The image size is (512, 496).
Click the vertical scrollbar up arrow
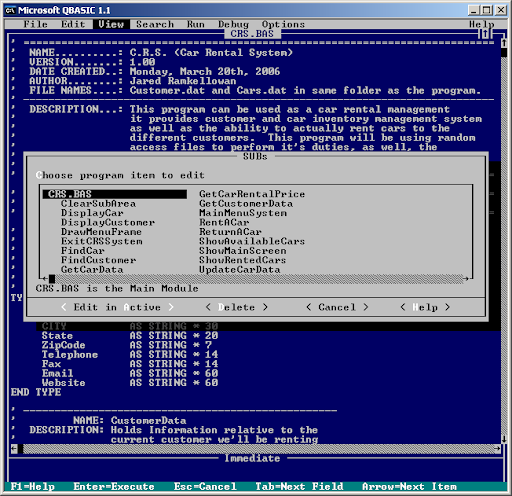(504, 43)
